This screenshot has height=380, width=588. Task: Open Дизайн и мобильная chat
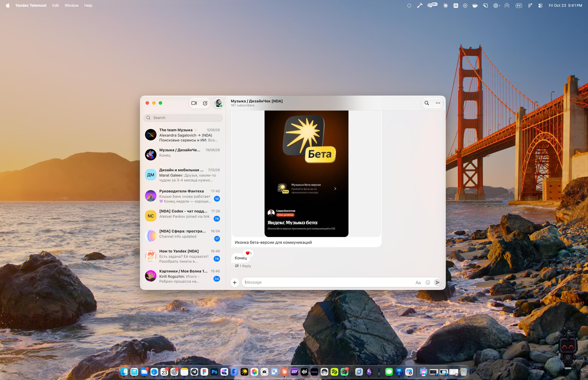(x=183, y=175)
